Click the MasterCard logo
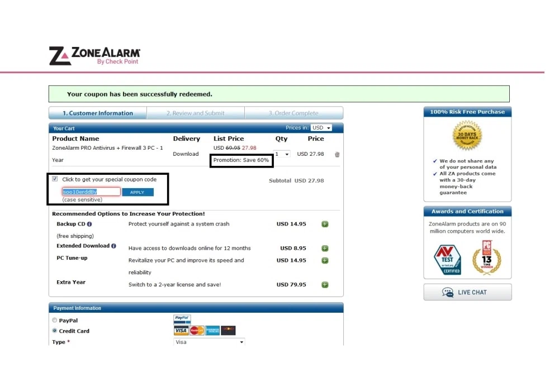Image resolution: width=559 pixels, height=392 pixels. click(197, 331)
